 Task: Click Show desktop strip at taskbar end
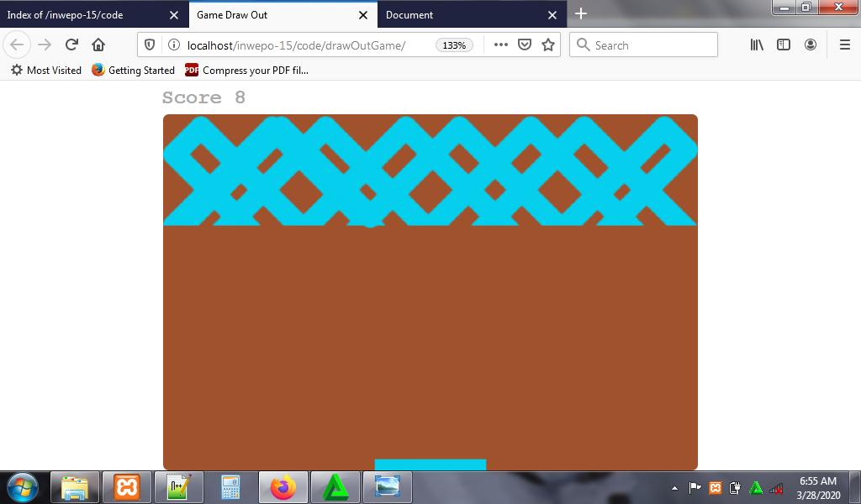(856, 487)
